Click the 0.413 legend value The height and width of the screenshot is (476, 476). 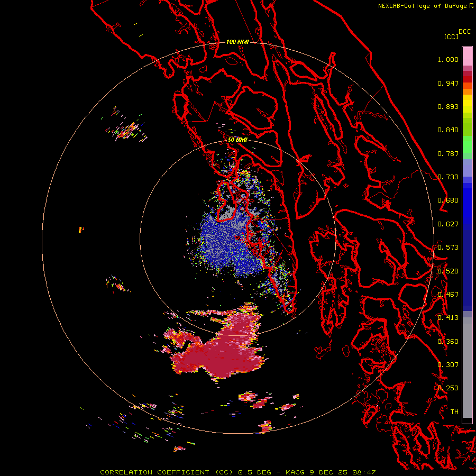[x=448, y=318]
